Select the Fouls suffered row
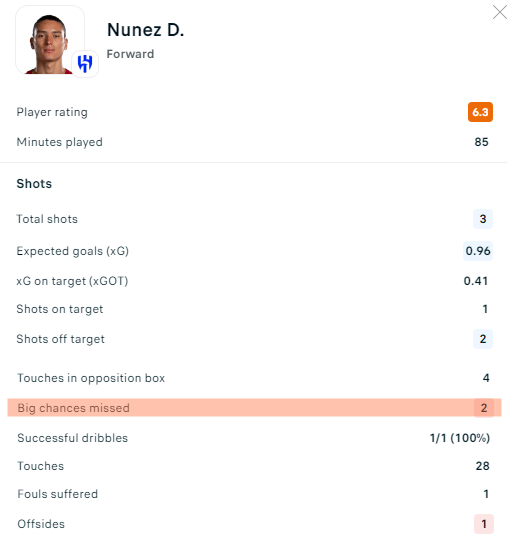This screenshot has height=550, width=507. (x=253, y=494)
